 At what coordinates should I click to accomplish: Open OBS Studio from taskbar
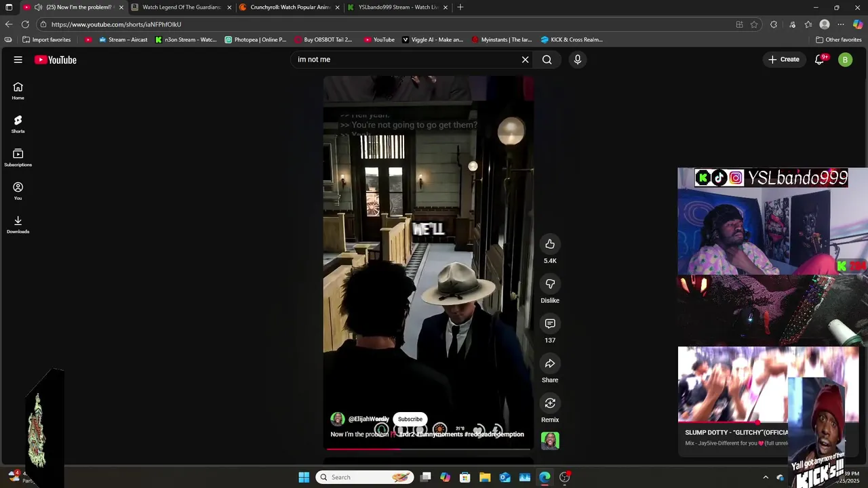[565, 477]
